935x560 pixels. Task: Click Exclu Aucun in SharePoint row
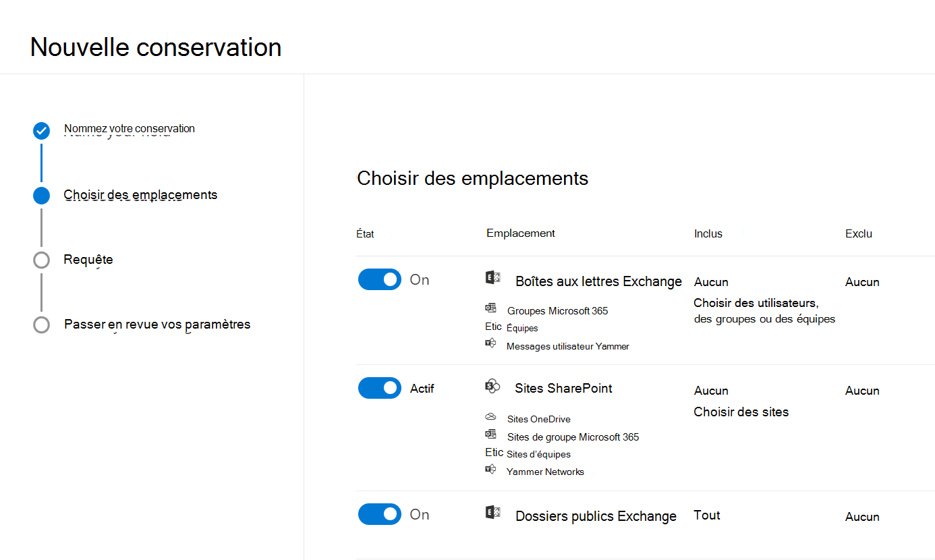862,391
